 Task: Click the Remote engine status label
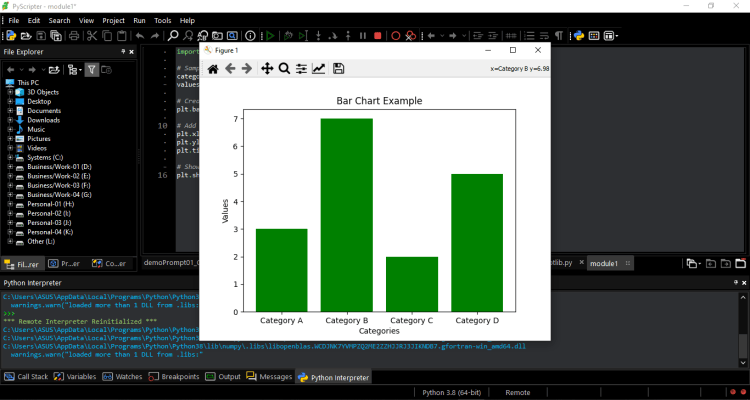(518, 392)
